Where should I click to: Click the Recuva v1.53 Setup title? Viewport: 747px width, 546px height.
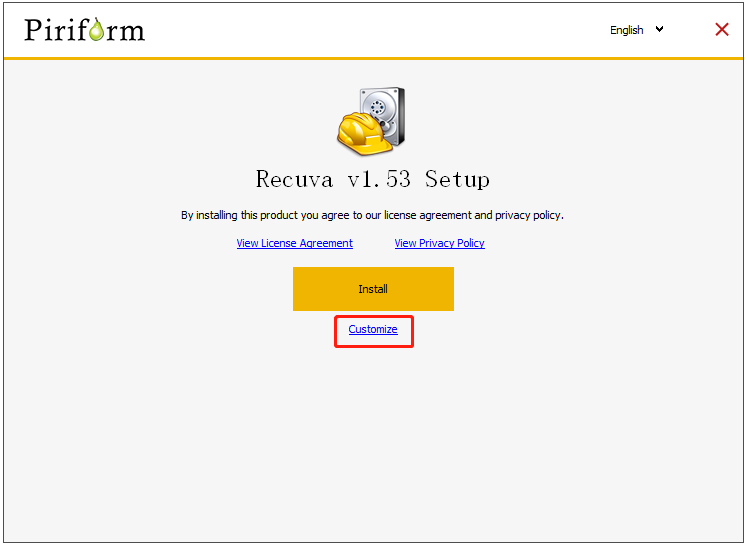click(373, 179)
